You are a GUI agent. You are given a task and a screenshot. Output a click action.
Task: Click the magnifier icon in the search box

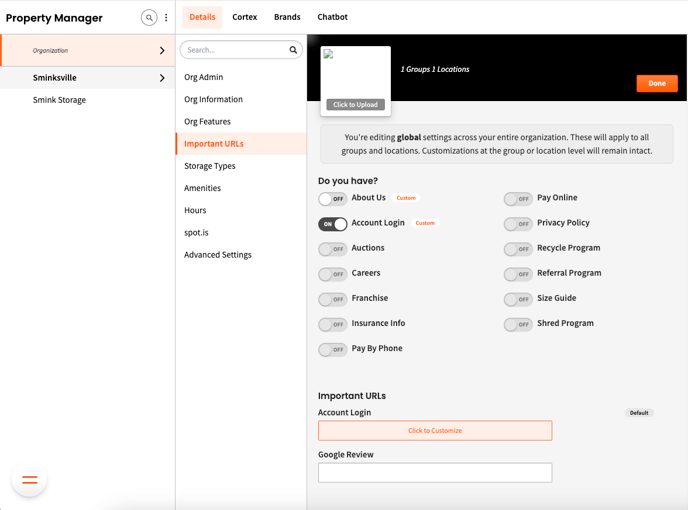coord(293,50)
